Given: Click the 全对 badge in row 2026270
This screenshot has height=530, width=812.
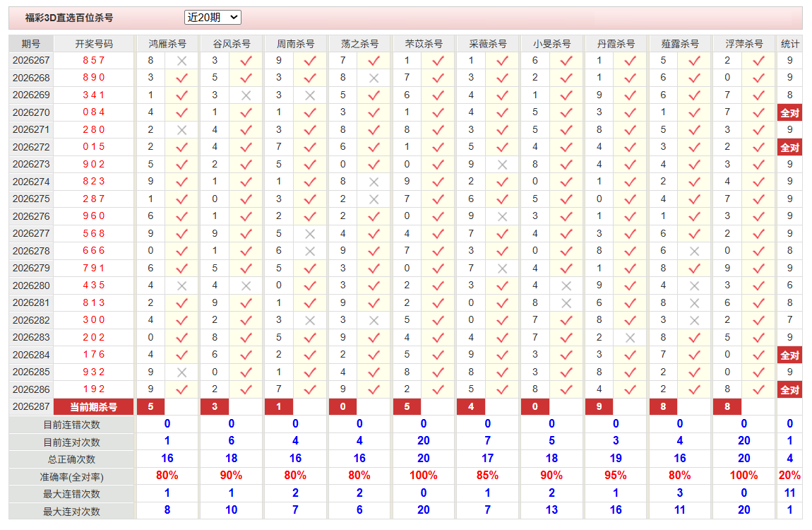Looking at the screenshot, I should click(x=789, y=113).
